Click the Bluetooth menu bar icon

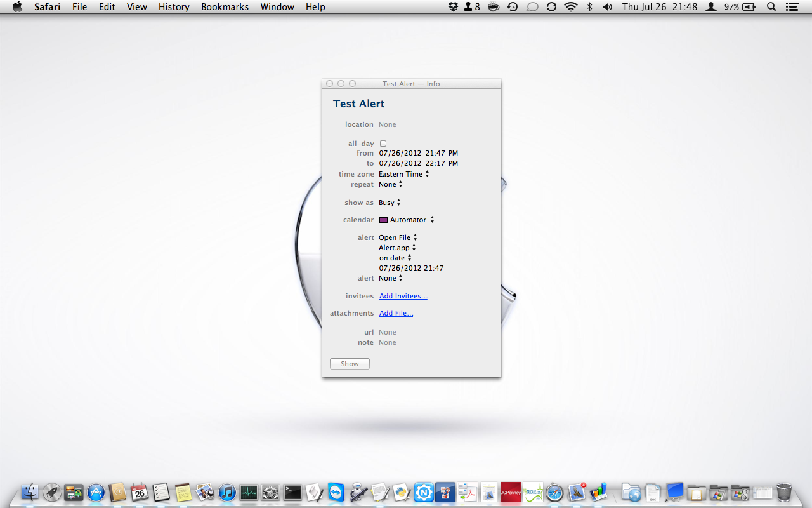click(589, 7)
